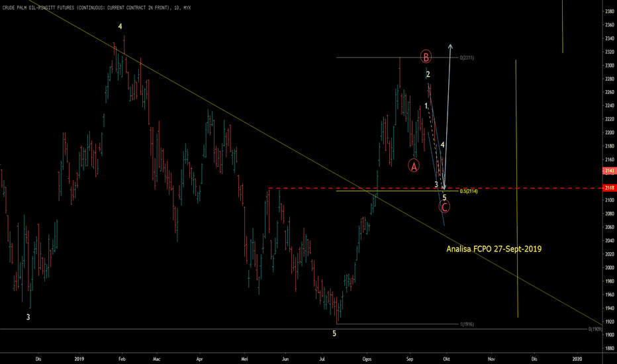Select wave label 4 near February peak

pyautogui.click(x=120, y=26)
